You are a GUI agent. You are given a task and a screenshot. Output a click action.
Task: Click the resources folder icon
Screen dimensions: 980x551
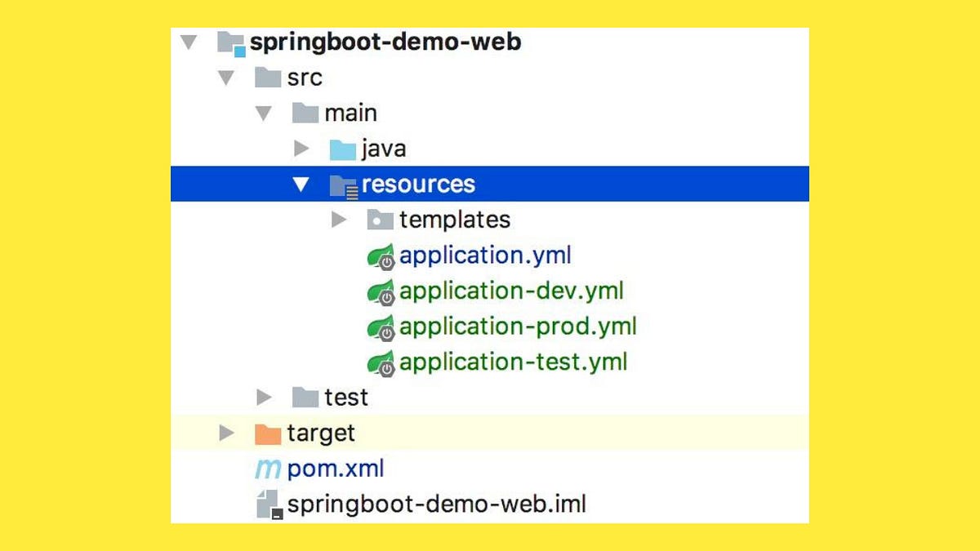point(342,184)
